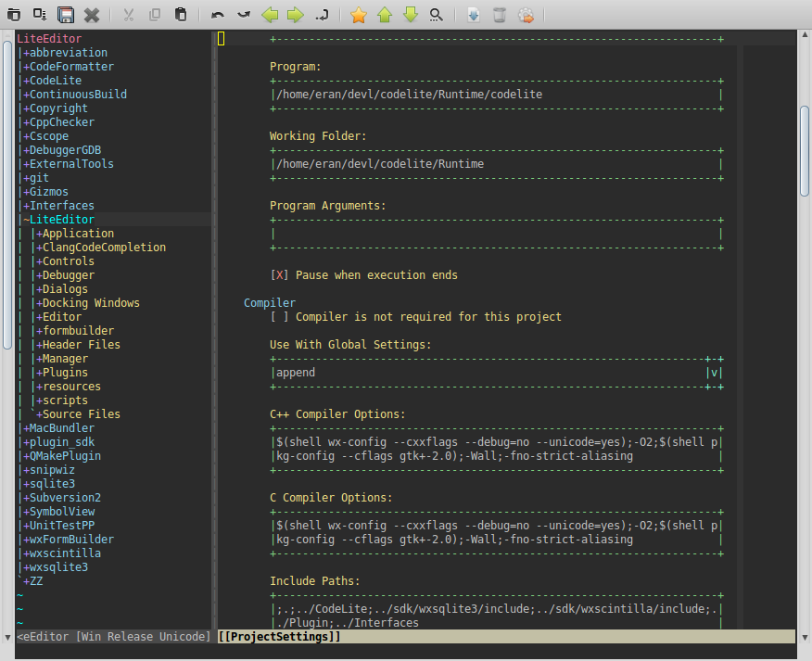This screenshot has height=661, width=812.
Task: Click the right vertical scrollbar thumb
Action: pos(805,151)
